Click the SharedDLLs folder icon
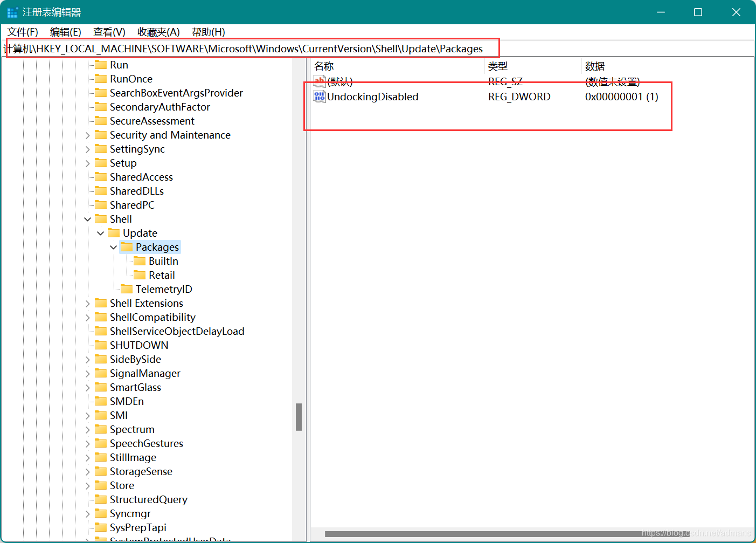 101,191
